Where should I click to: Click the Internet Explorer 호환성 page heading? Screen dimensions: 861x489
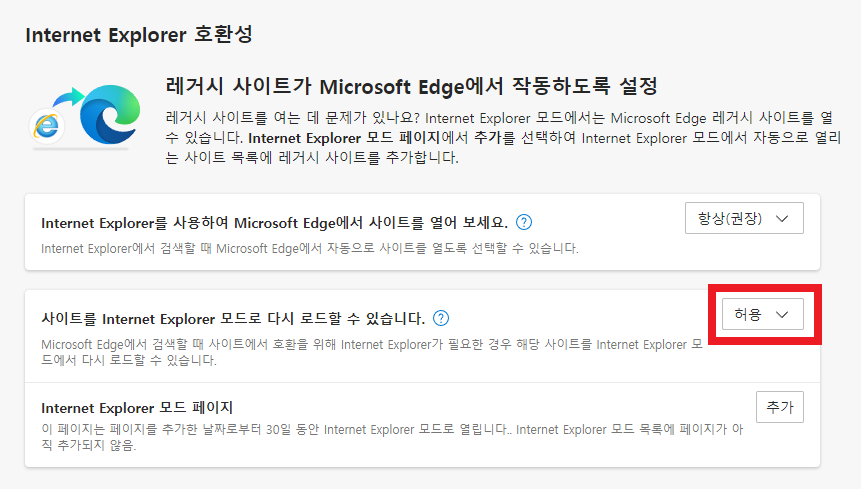coord(139,35)
